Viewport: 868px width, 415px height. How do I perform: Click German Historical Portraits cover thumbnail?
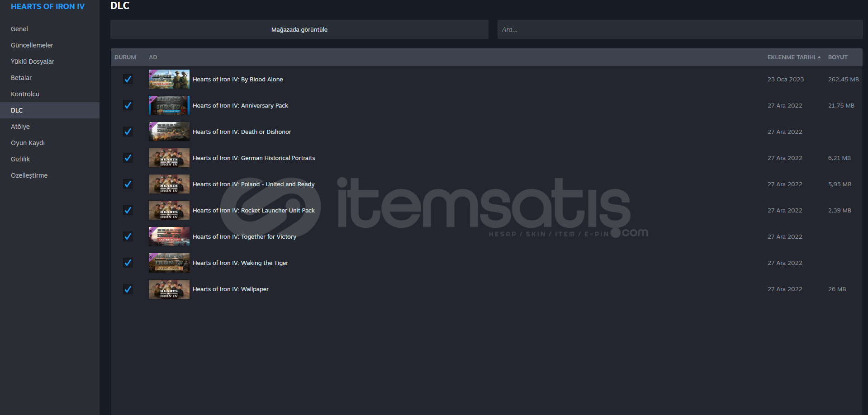click(169, 158)
